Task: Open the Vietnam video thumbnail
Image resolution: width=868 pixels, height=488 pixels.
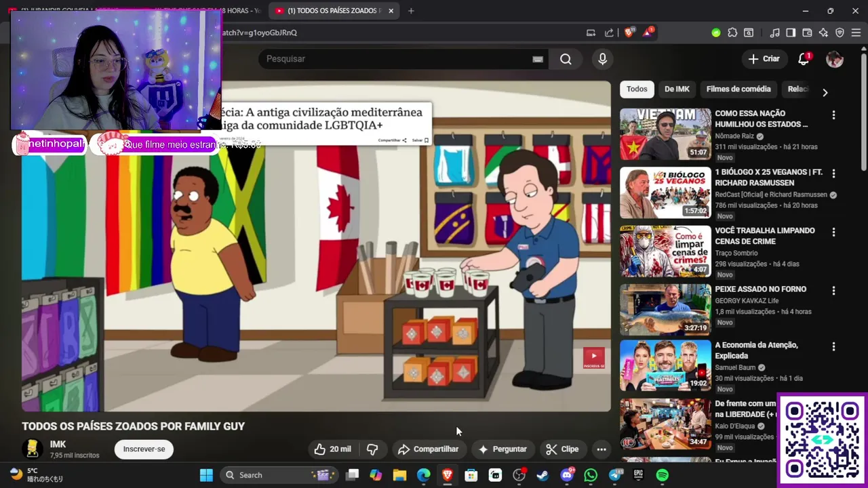Action: 665,134
